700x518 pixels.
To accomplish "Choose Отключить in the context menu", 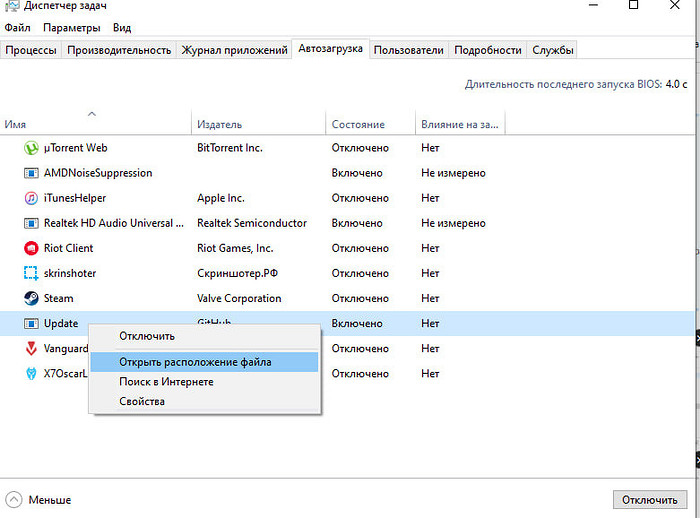I will point(204,336).
